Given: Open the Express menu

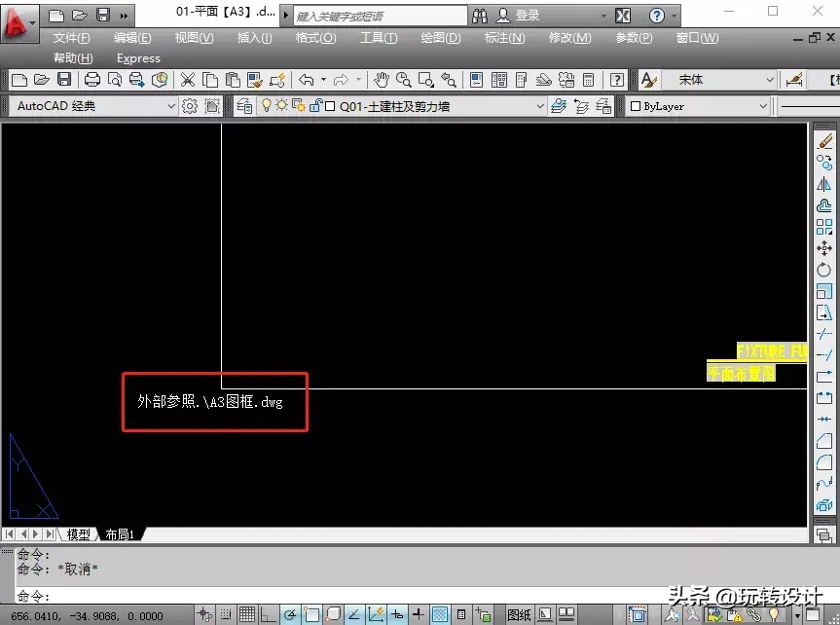Looking at the screenshot, I should coord(138,57).
